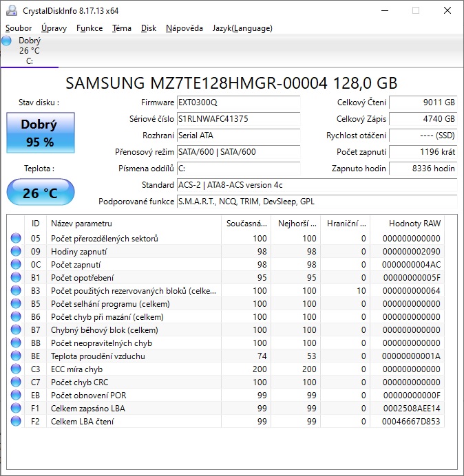This screenshot has height=476, width=464.
Task: Open the Téma menu
Action: click(x=122, y=28)
